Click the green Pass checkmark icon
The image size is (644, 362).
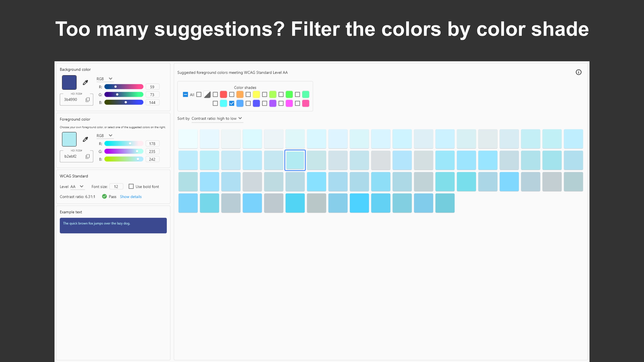point(104,196)
